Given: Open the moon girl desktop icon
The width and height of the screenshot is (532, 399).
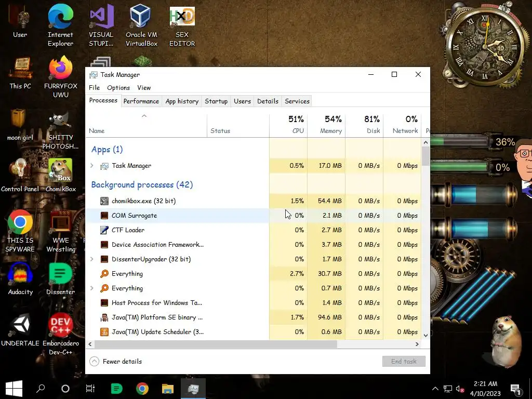Looking at the screenshot, I should 20,125.
